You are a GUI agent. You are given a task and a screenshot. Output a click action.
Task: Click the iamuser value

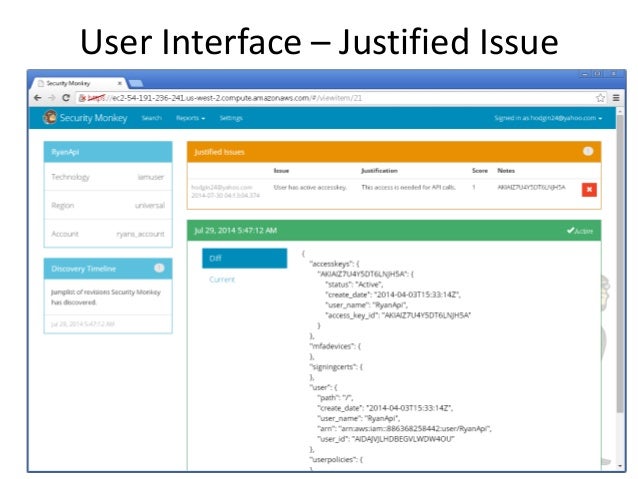[151, 177]
